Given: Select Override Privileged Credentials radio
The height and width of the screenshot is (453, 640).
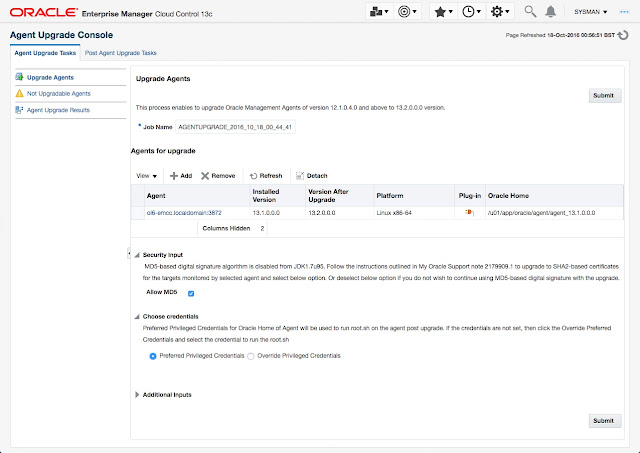Looking at the screenshot, I should click(251, 356).
